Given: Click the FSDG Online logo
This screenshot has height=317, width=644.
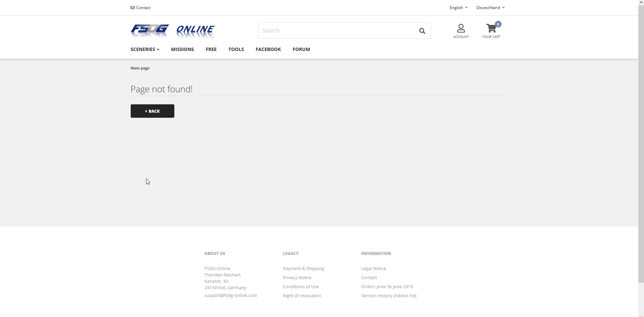Looking at the screenshot, I should click(172, 31).
